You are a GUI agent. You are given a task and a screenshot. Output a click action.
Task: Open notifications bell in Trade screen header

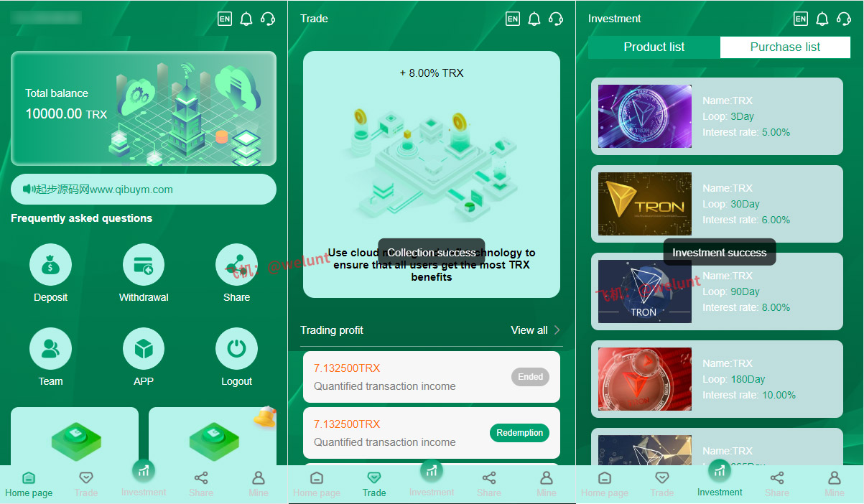534,19
